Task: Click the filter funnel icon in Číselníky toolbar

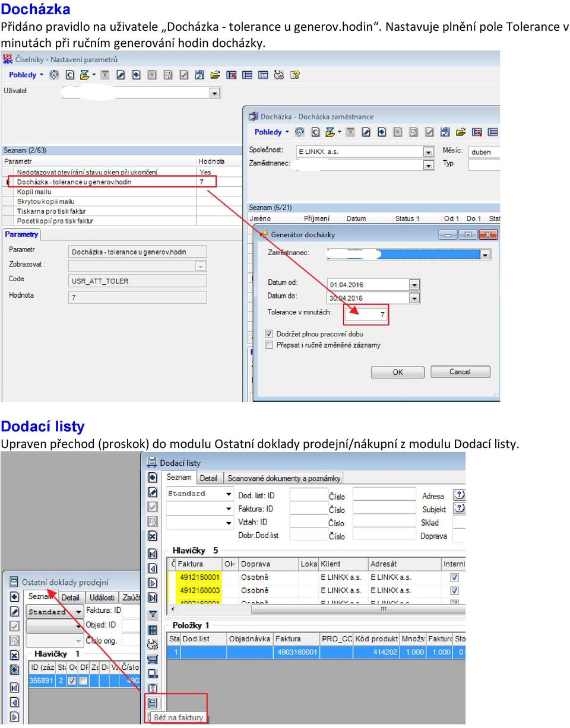Action: [x=104, y=75]
